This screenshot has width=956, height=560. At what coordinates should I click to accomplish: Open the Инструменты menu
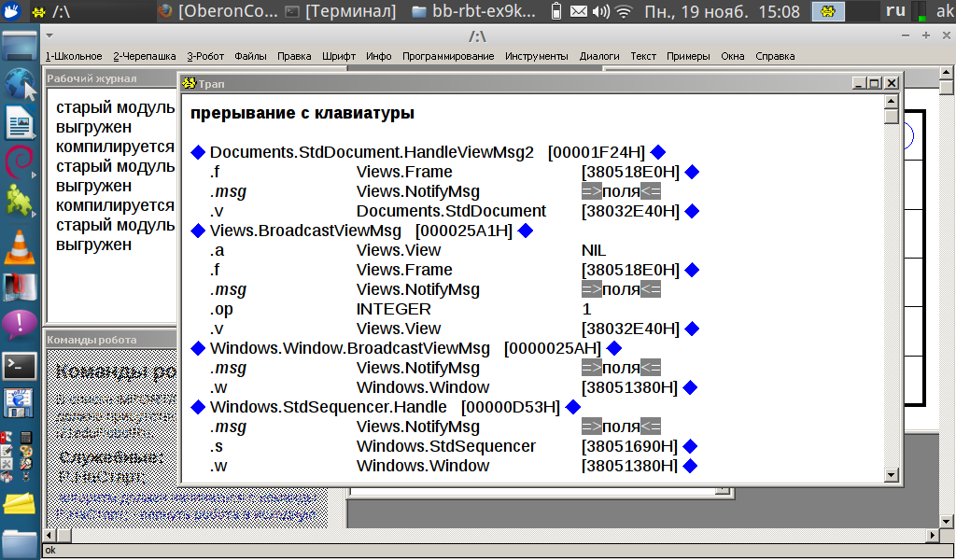(x=536, y=56)
